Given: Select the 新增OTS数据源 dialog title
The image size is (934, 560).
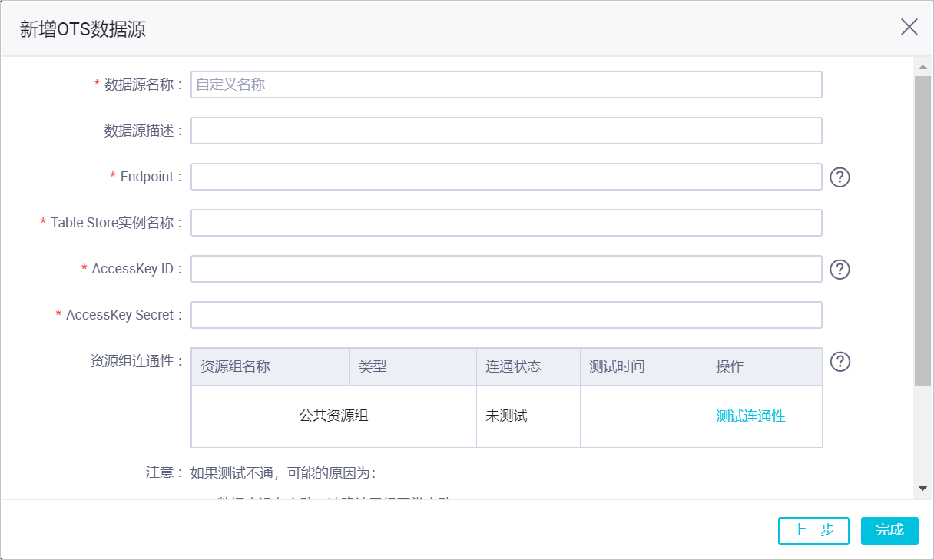Looking at the screenshot, I should 83,30.
